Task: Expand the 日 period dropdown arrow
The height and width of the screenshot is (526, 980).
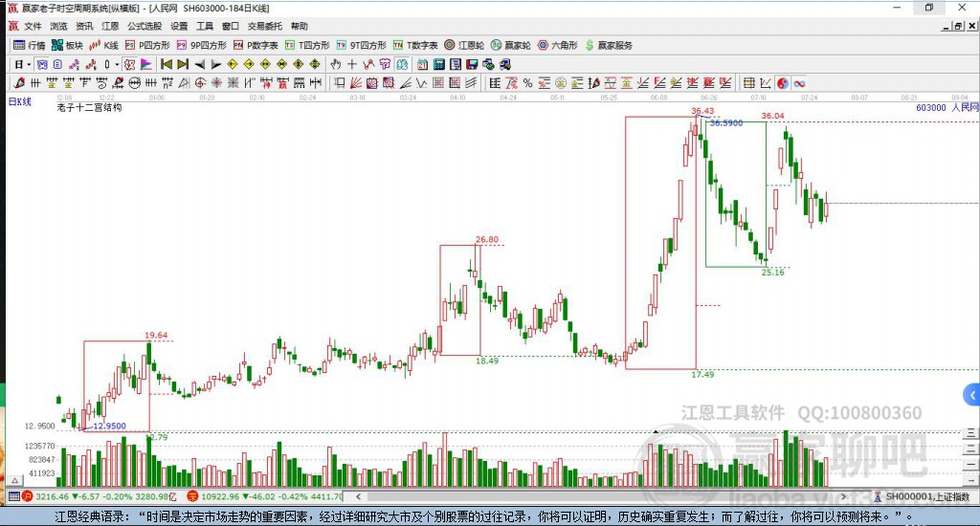Action: [x=29, y=64]
